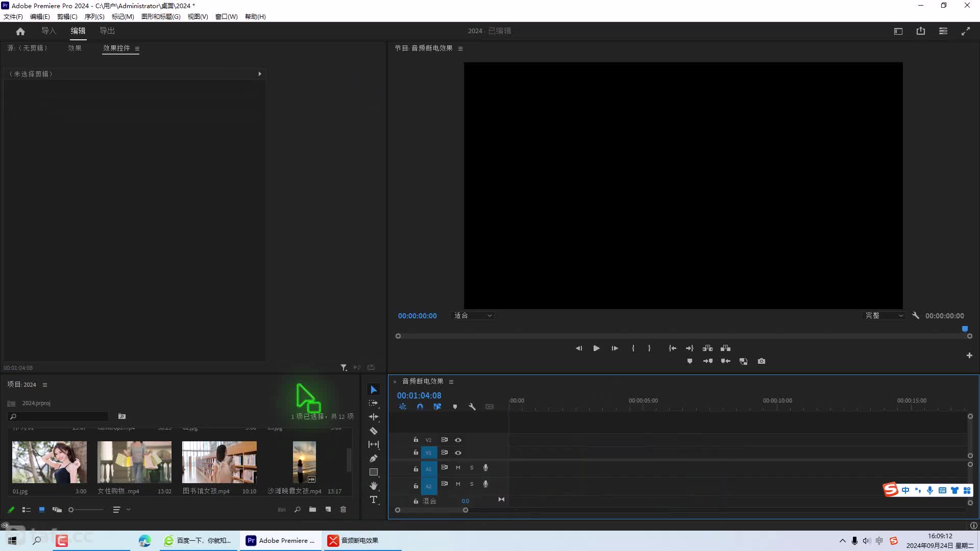
Task: Select the Type tool
Action: [374, 500]
